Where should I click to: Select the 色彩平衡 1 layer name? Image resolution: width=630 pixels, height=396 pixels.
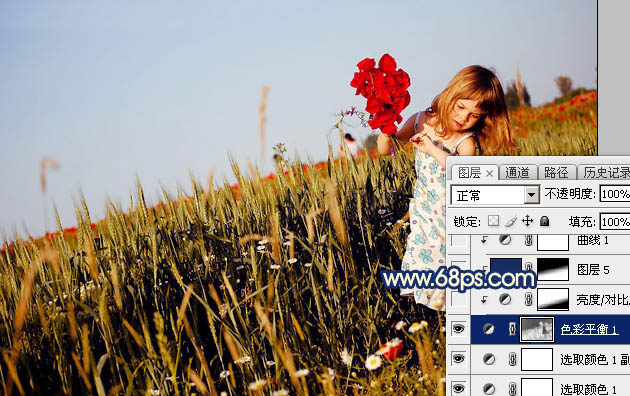589,329
